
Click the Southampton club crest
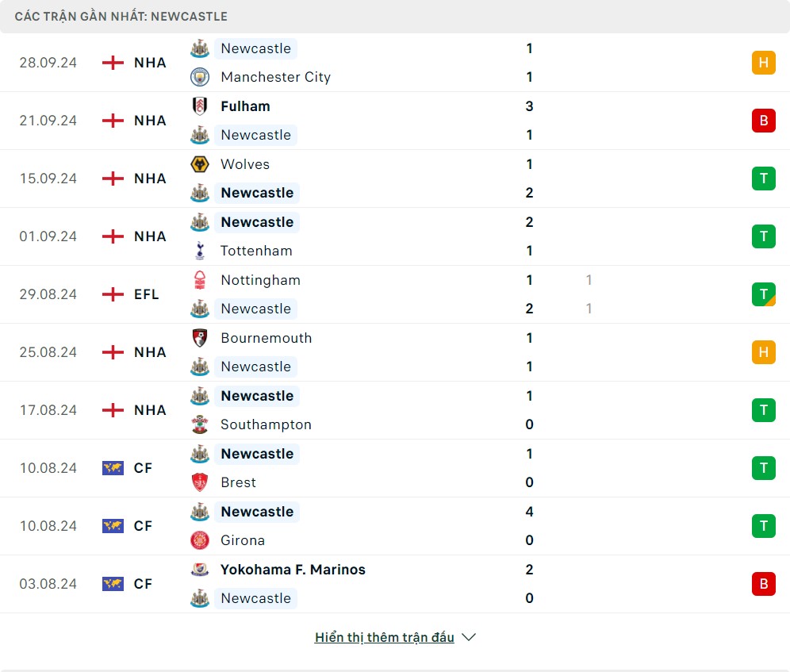click(199, 424)
